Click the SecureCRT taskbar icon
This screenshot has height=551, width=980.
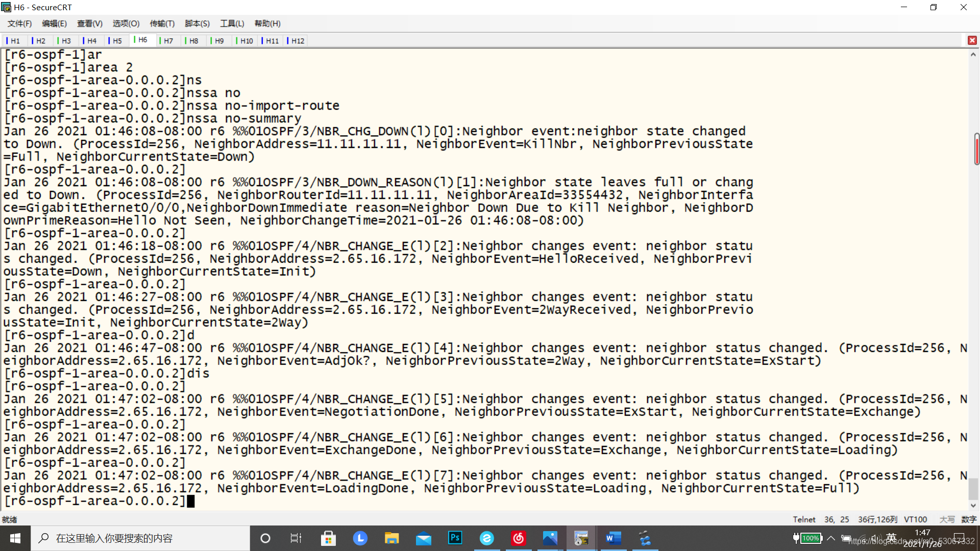click(581, 538)
